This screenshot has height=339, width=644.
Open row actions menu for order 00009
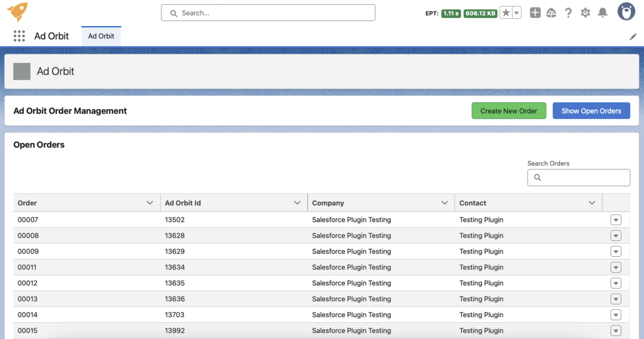point(616,252)
